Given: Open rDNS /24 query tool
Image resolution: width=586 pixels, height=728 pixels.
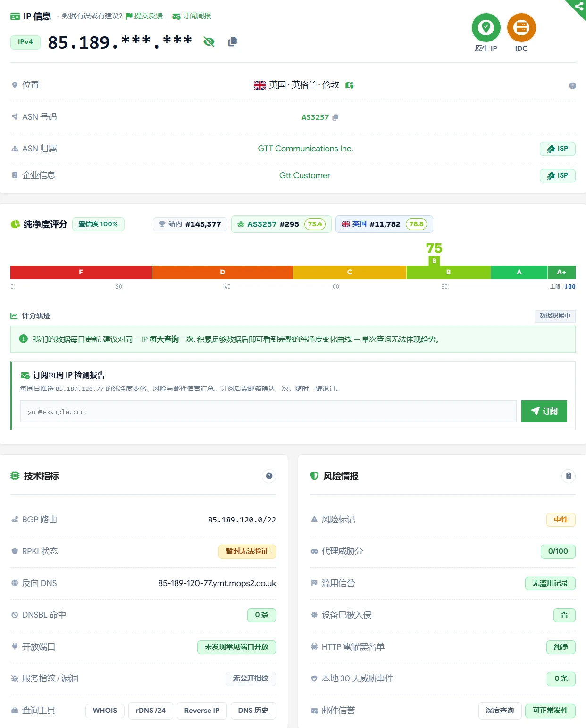Looking at the screenshot, I should tap(151, 711).
